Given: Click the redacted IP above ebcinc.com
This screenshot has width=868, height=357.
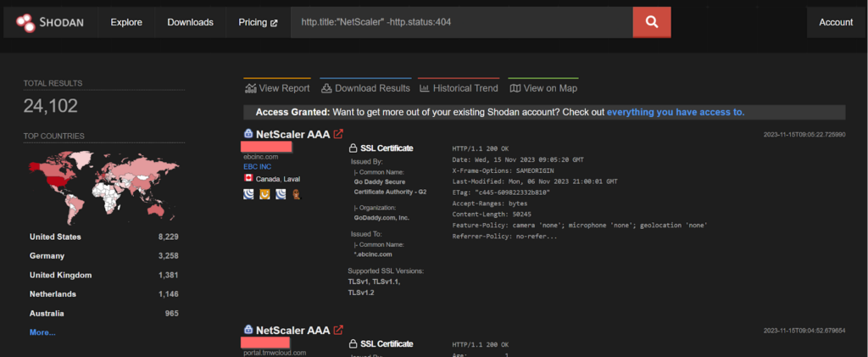Looking at the screenshot, I should [x=266, y=147].
